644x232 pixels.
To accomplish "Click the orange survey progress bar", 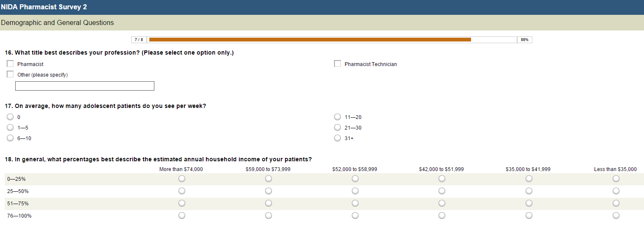I will point(310,40).
